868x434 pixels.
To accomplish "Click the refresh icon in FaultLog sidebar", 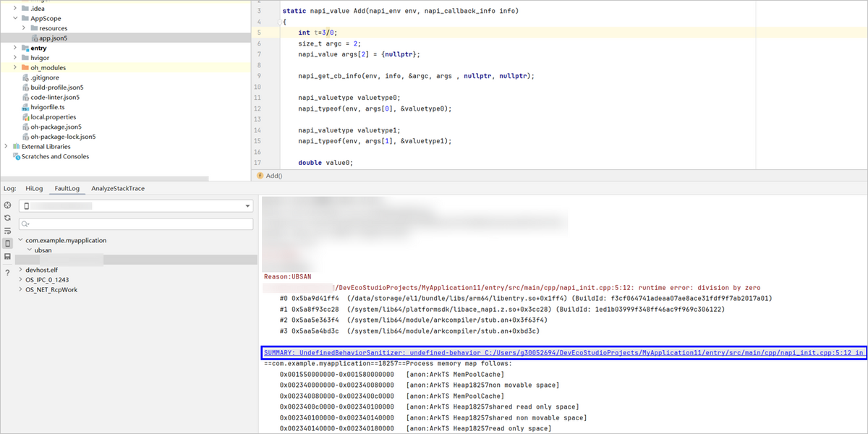I will 7,218.
